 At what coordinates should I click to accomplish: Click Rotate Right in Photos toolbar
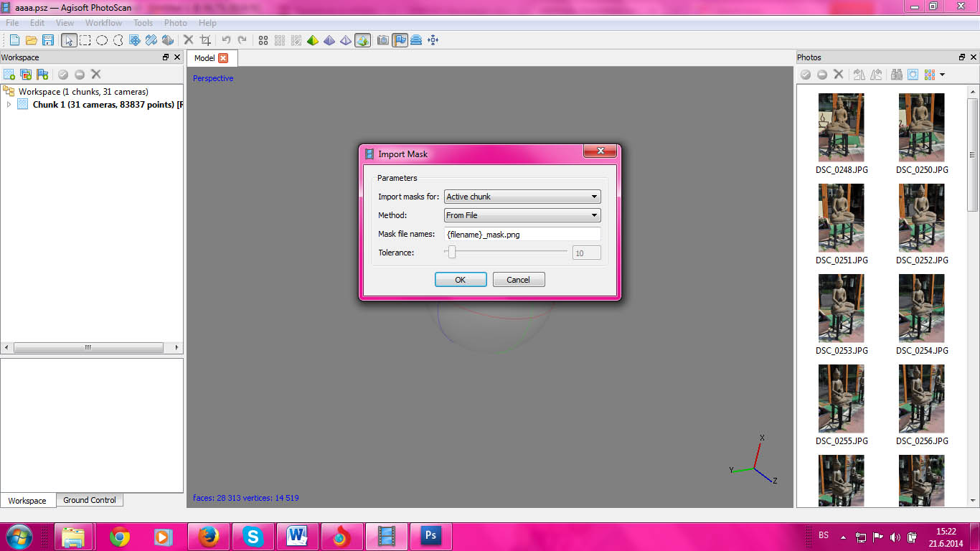pos(859,74)
